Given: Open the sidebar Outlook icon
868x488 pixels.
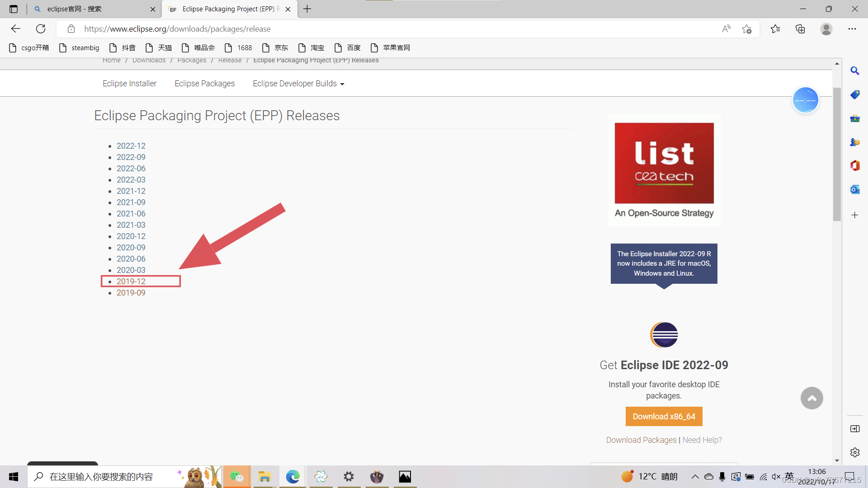Looking at the screenshot, I should click(x=855, y=190).
